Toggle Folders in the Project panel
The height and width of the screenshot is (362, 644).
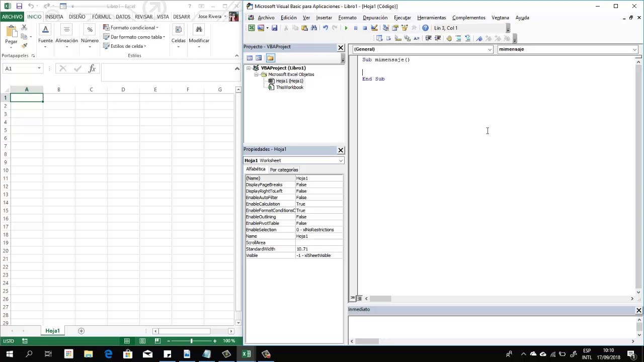coord(270,58)
